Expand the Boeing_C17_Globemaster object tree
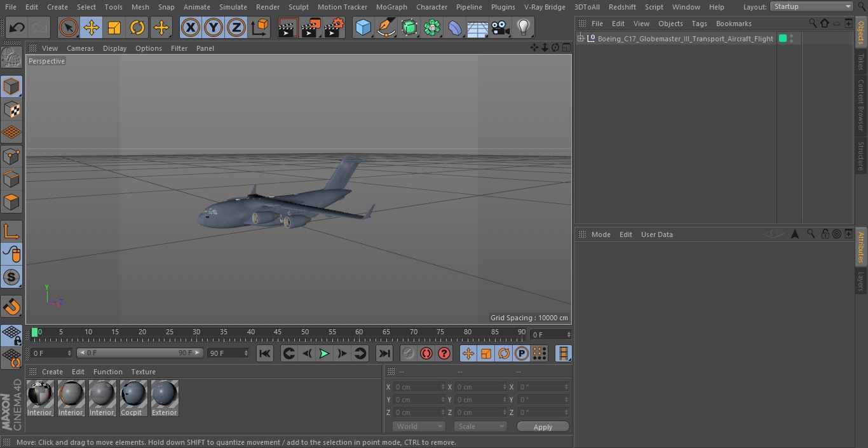868x448 pixels. pyautogui.click(x=580, y=39)
